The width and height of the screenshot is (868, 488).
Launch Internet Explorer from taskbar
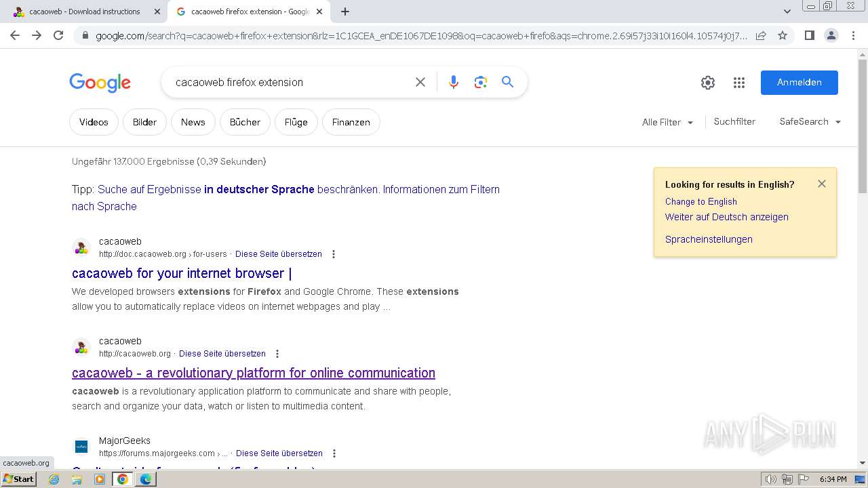click(54, 479)
